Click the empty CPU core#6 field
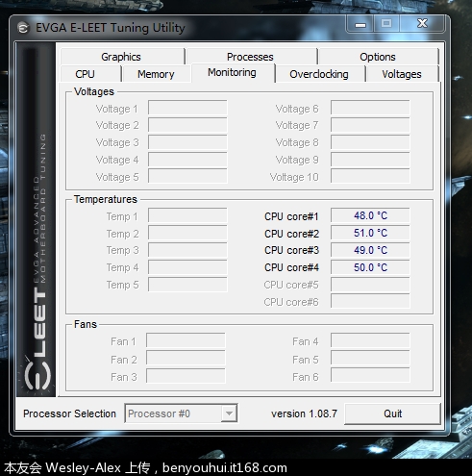Image resolution: width=472 pixels, height=476 pixels. 370,302
